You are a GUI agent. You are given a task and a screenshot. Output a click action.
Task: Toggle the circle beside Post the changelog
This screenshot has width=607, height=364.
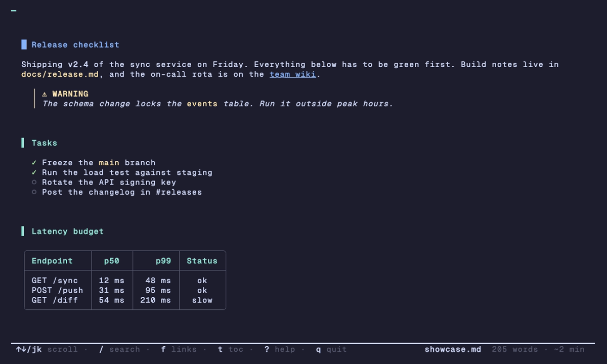[x=34, y=192]
